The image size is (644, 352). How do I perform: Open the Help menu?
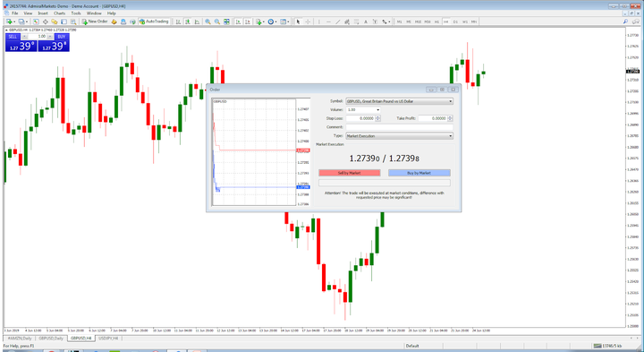click(x=111, y=13)
